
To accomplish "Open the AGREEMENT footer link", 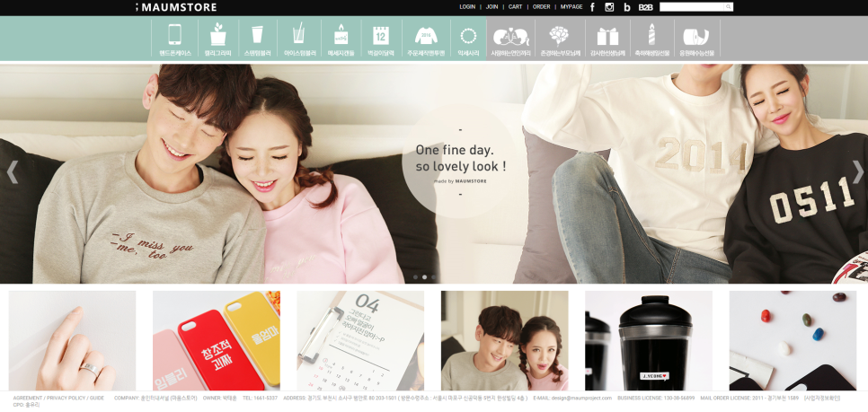I will (x=28, y=399).
